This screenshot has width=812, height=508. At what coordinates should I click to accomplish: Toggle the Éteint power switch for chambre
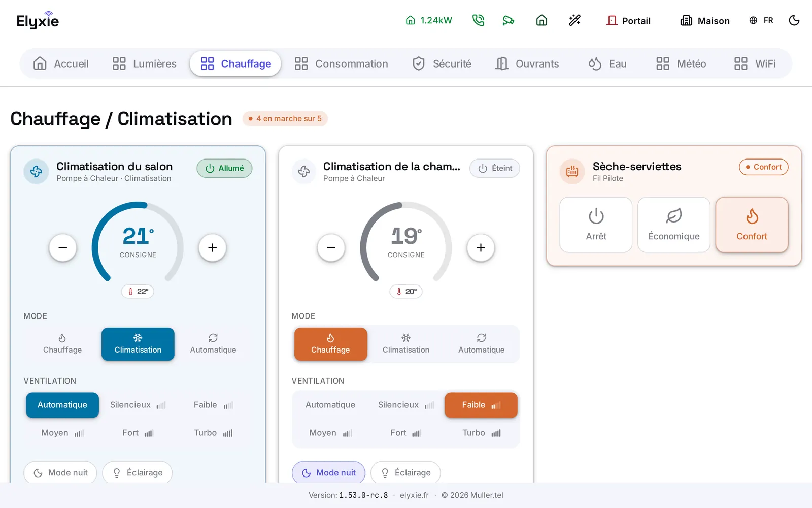[495, 168]
